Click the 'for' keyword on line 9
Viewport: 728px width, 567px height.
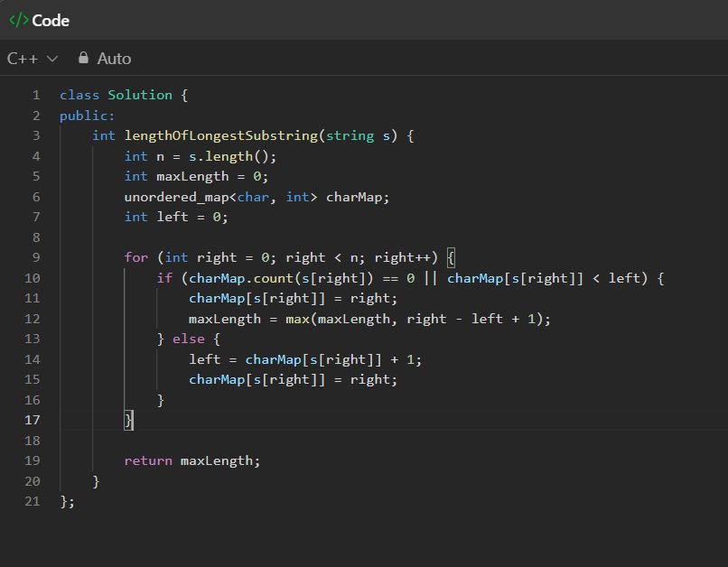136,257
